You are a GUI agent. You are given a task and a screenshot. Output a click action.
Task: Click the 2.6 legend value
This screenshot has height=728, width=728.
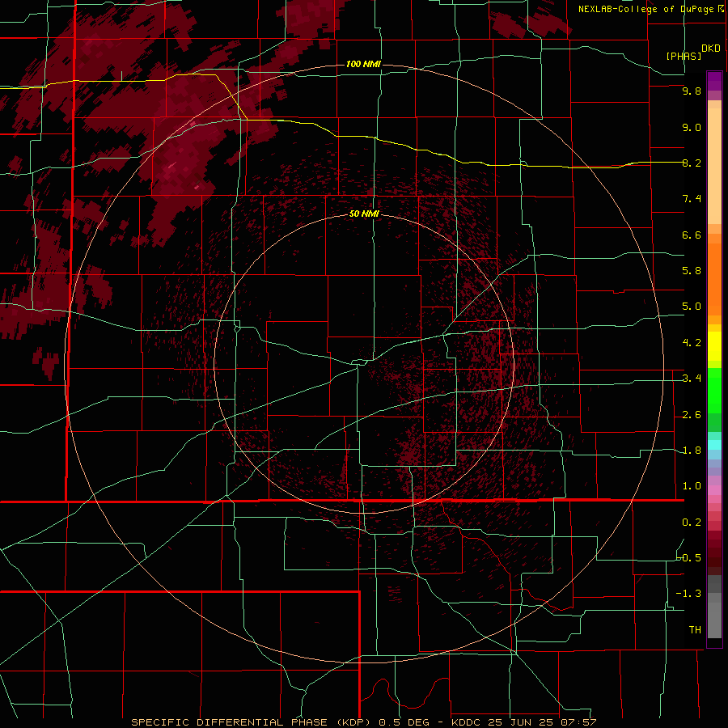[x=692, y=415]
